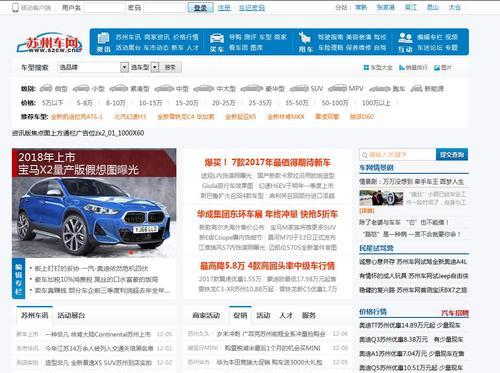The height and width of the screenshot is (373, 500).
Task: Switch to the 活动展台 tab
Action: click(71, 315)
